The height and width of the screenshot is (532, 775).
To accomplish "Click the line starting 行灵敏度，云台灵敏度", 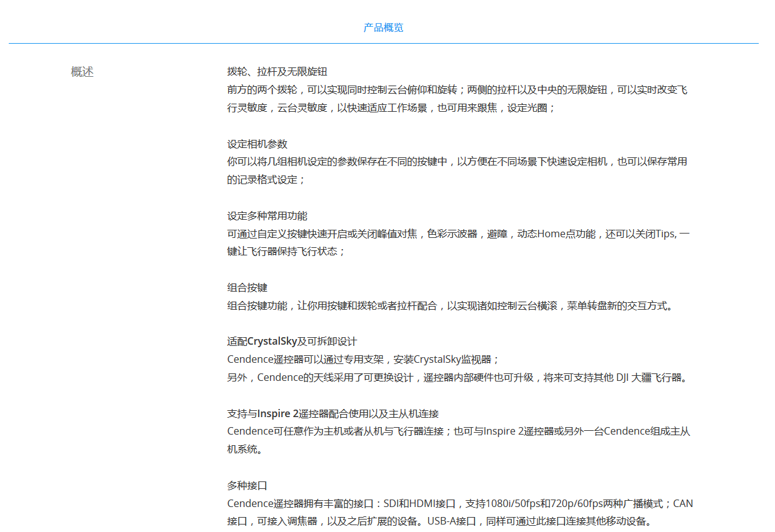I will (391, 108).
